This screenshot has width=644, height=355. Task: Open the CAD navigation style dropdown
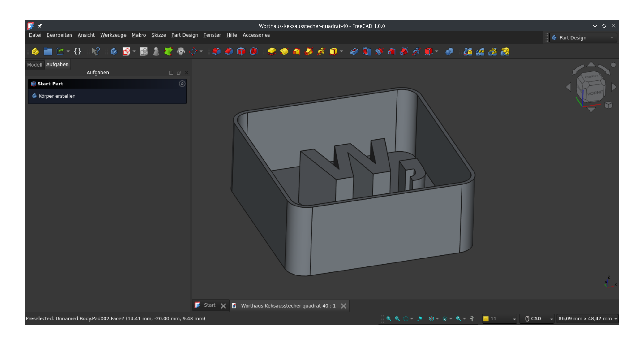click(537, 318)
